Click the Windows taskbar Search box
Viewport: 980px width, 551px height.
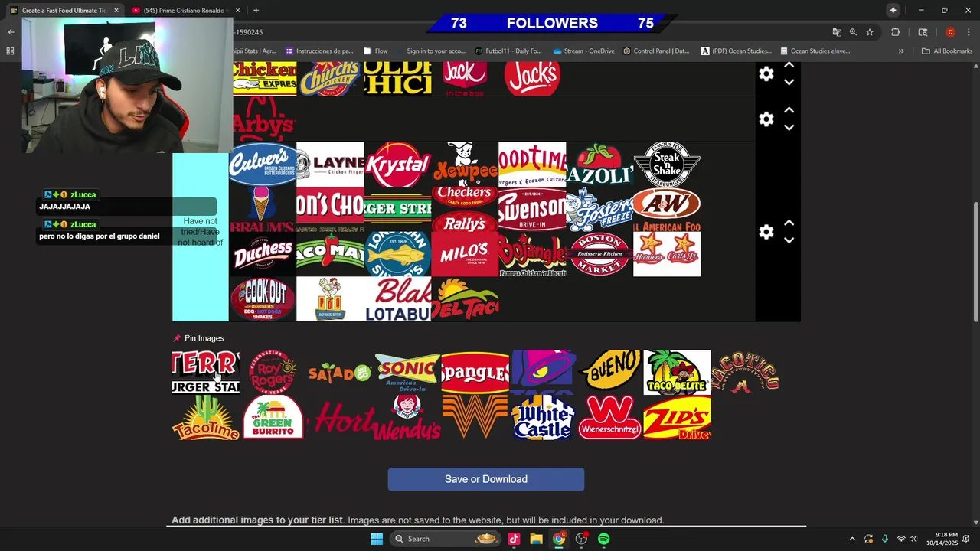(x=447, y=539)
